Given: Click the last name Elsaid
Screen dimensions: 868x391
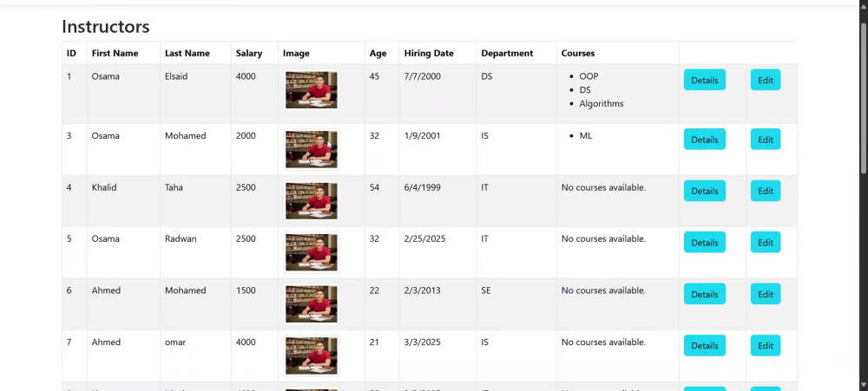Looking at the screenshot, I should pyautogui.click(x=176, y=76).
